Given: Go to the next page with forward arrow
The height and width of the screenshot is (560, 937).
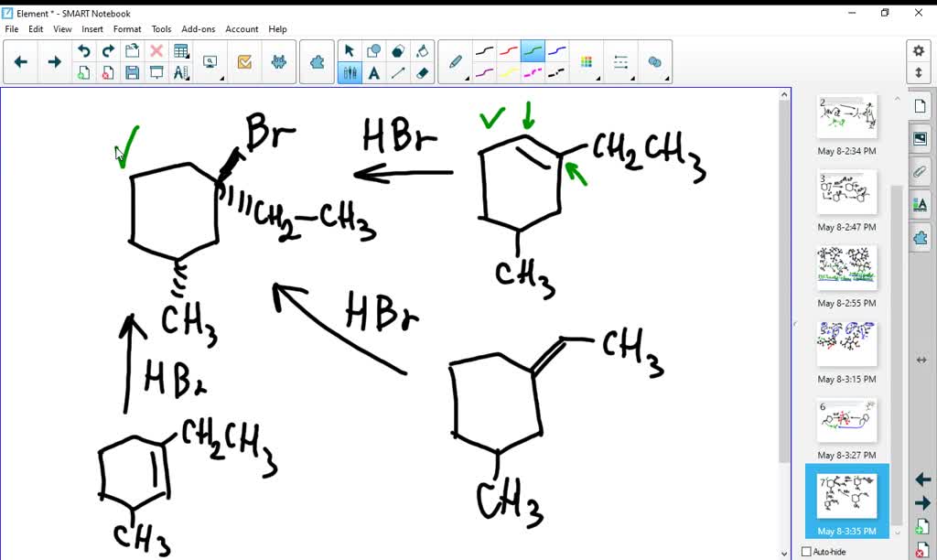Looking at the screenshot, I should click(925, 502).
